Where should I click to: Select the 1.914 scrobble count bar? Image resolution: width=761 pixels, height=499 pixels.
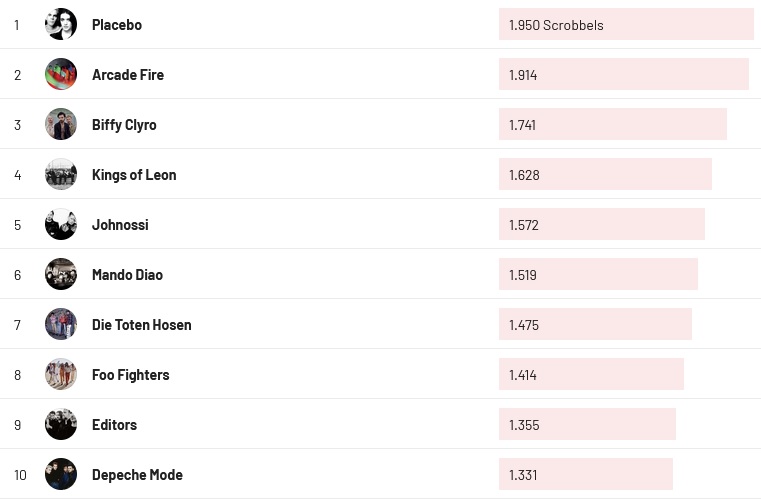[x=623, y=74]
